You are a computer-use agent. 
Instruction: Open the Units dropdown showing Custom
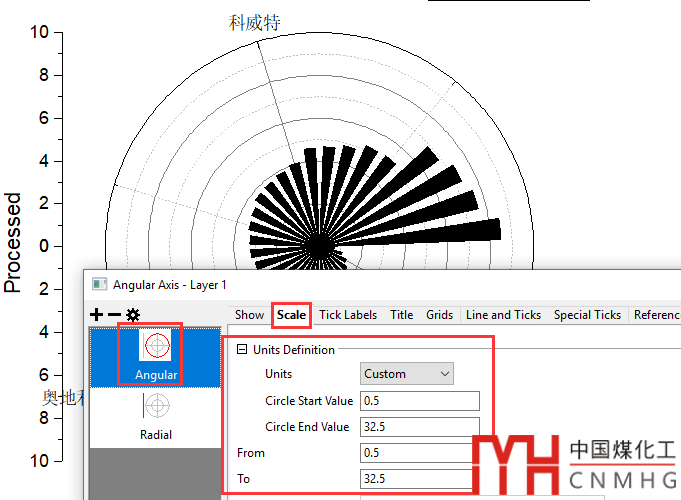click(407, 374)
